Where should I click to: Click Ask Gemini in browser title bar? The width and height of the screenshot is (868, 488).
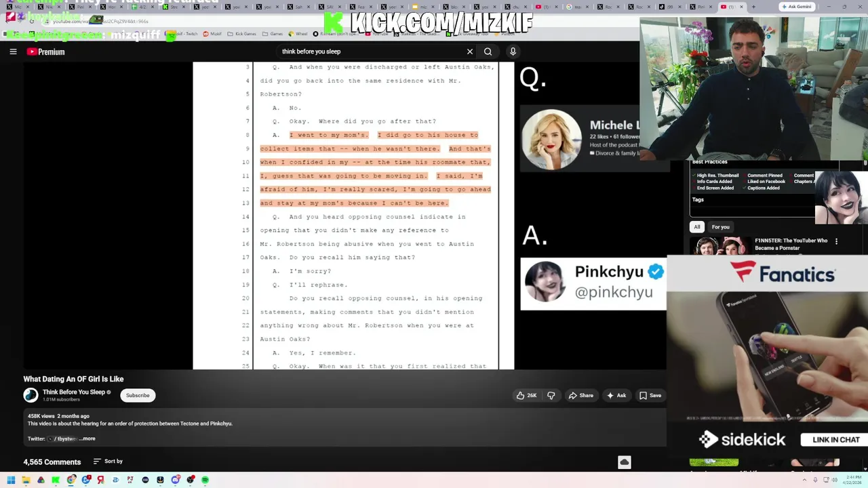click(796, 7)
